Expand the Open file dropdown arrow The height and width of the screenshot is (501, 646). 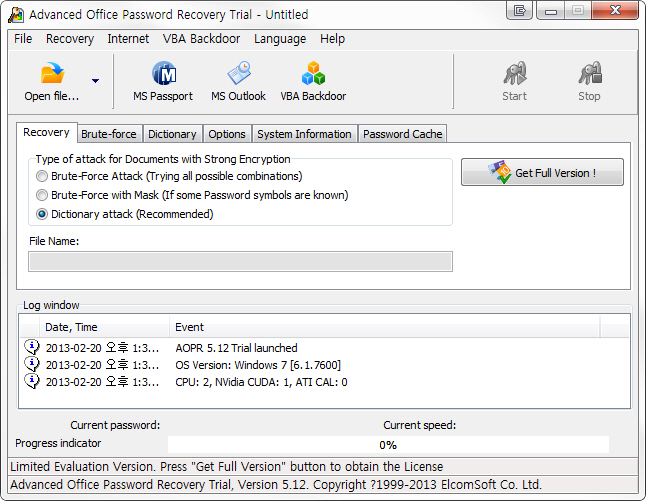pos(95,81)
